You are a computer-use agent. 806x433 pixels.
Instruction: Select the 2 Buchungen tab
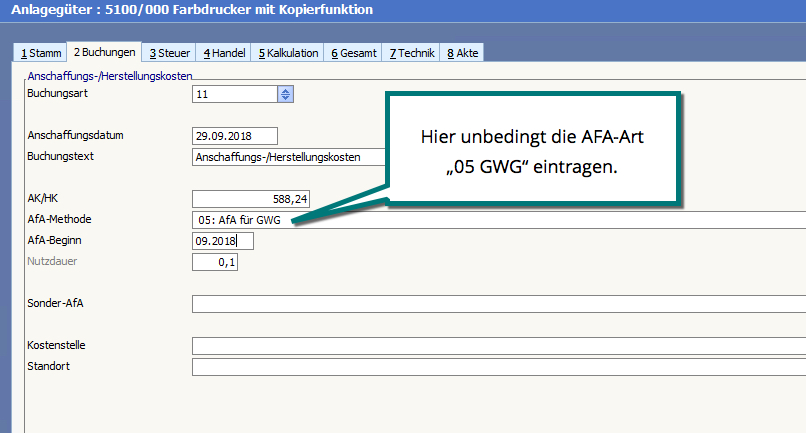pos(104,52)
